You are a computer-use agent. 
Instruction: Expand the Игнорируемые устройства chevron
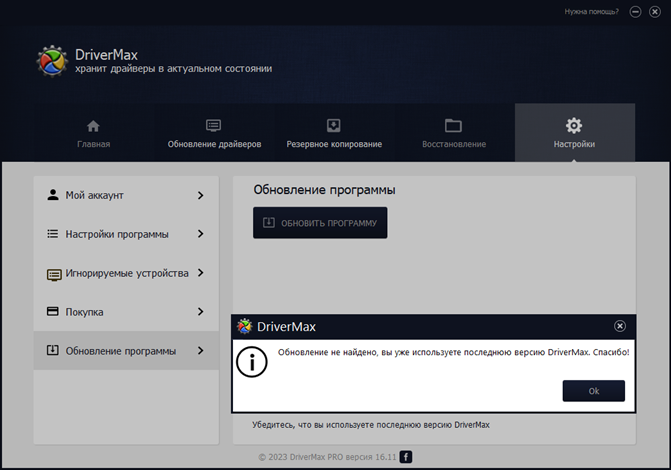200,273
